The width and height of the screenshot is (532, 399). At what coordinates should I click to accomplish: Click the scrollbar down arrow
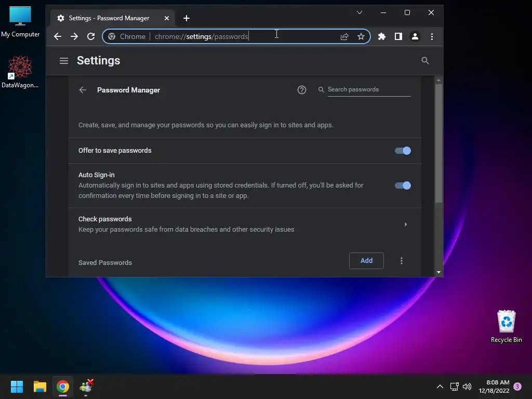[438, 272]
